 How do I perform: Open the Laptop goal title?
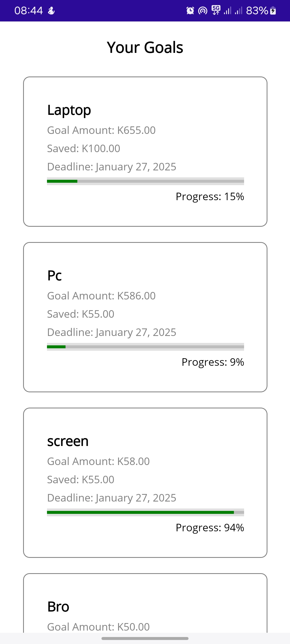pos(69,110)
